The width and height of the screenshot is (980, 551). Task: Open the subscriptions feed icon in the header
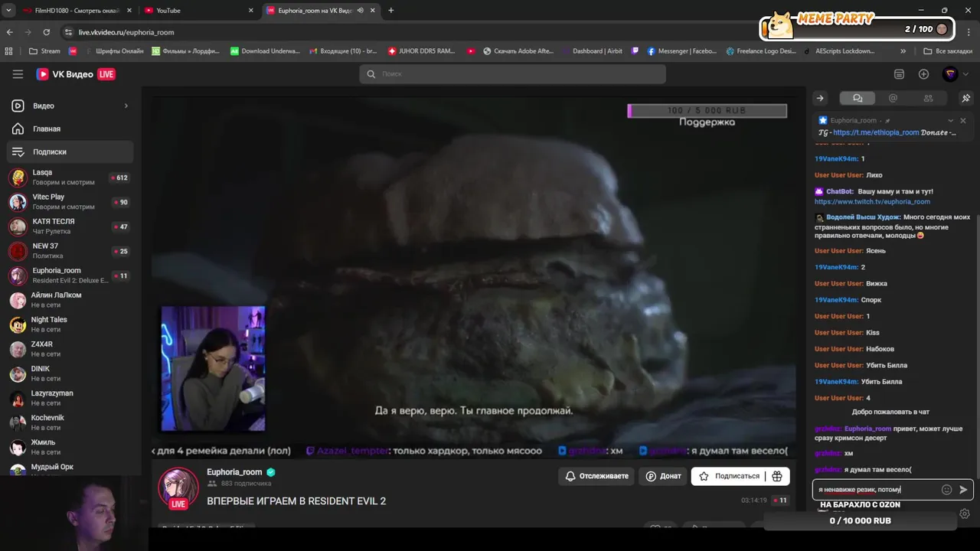[899, 74]
